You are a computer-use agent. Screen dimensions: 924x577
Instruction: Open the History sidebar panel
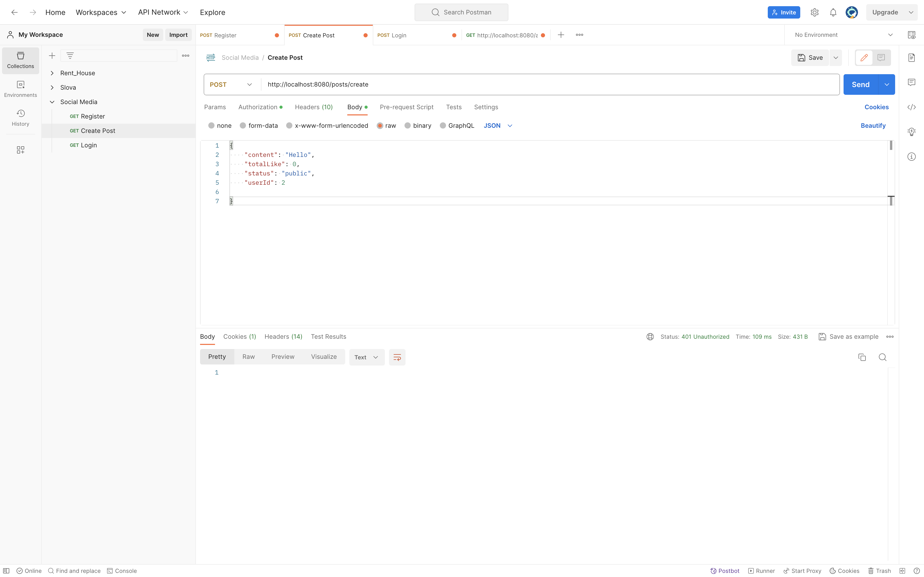tap(20, 117)
